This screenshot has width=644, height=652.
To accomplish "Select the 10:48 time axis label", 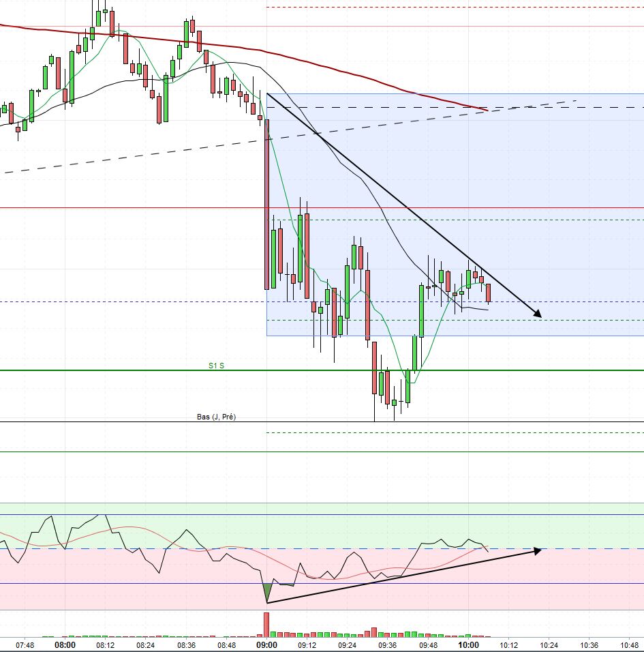I will pos(630,645).
